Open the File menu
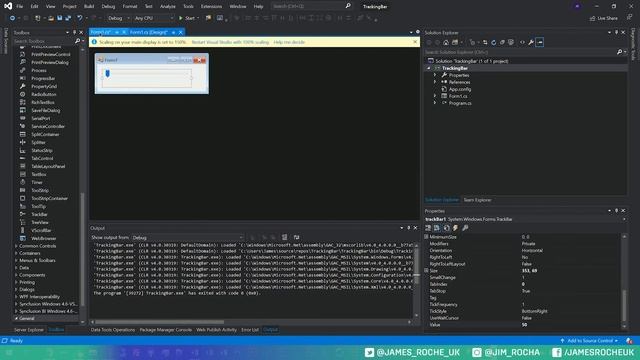The width and height of the screenshot is (640, 360). click(x=20, y=7)
